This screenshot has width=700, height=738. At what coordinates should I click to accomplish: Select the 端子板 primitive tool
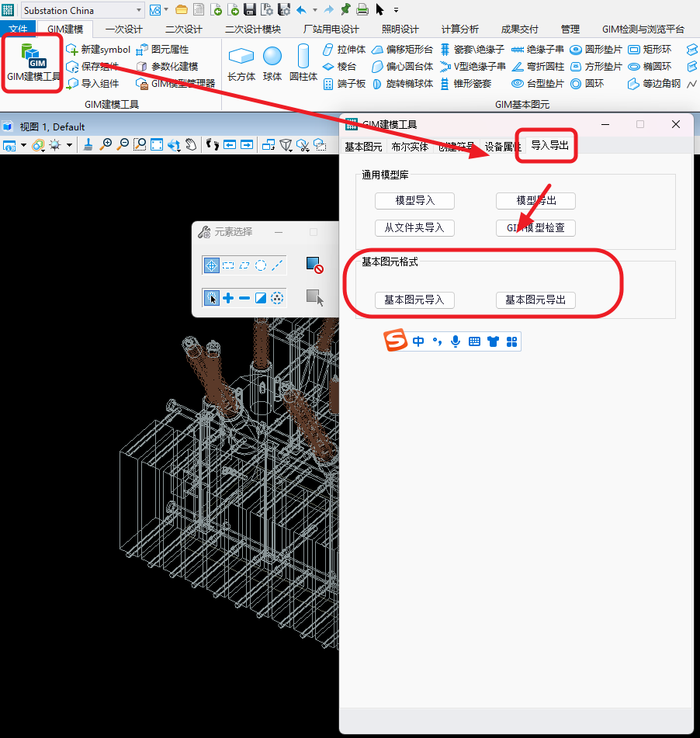coord(344,84)
